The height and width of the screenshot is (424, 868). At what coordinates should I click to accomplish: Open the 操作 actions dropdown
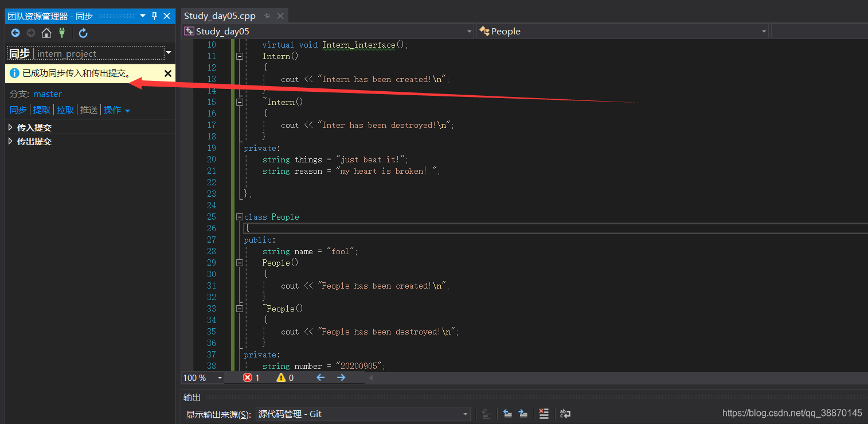(x=117, y=110)
